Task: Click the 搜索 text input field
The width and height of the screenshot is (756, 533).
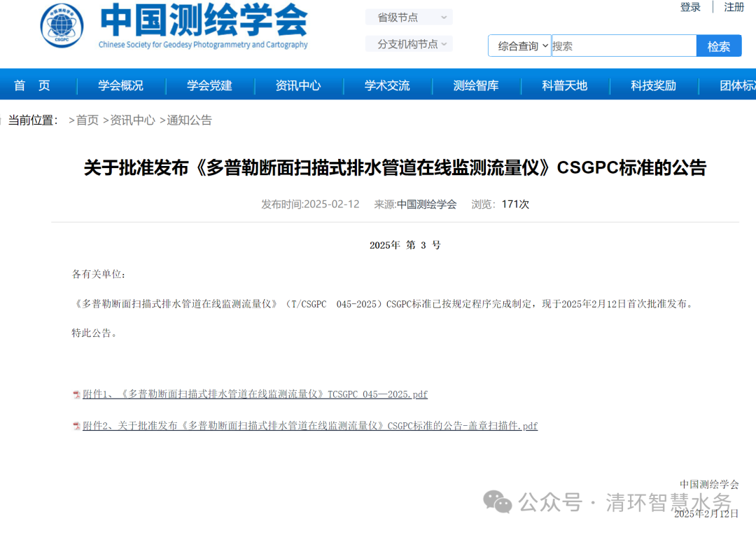Action: click(623, 46)
